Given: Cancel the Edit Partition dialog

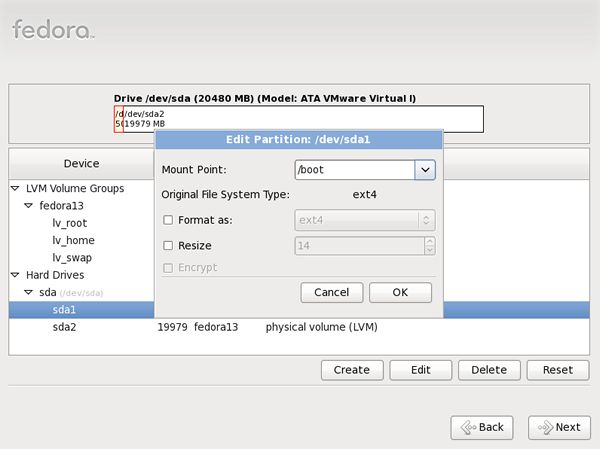Looking at the screenshot, I should click(x=332, y=292).
